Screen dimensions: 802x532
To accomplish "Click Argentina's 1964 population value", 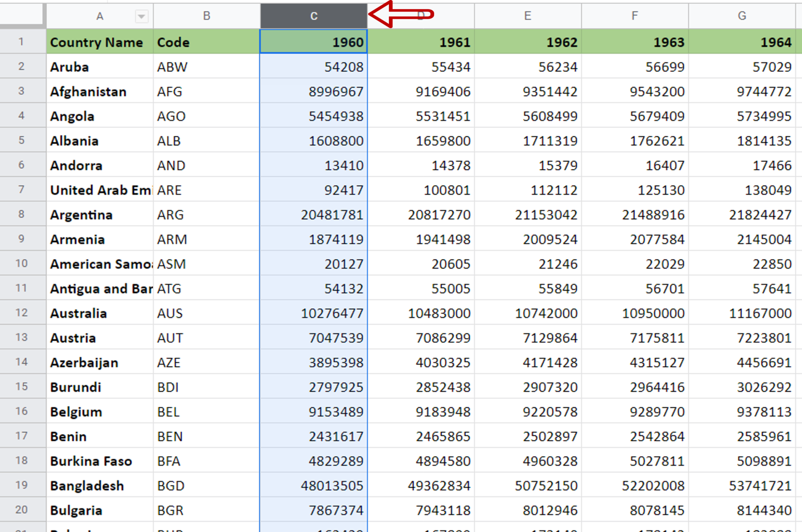I will [x=741, y=215].
